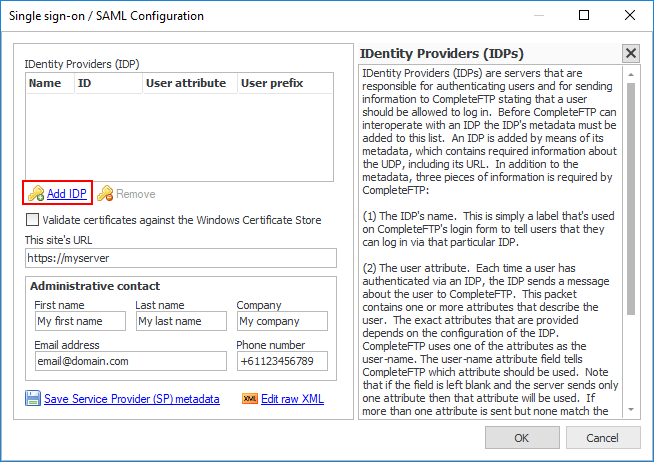Focus the Last name text field
654x462 pixels.
(x=181, y=321)
